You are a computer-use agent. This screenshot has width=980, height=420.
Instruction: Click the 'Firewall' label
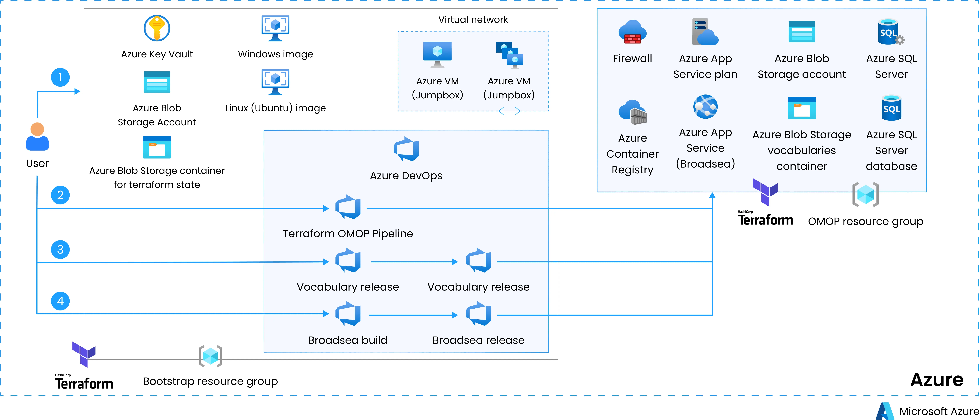coord(632,59)
